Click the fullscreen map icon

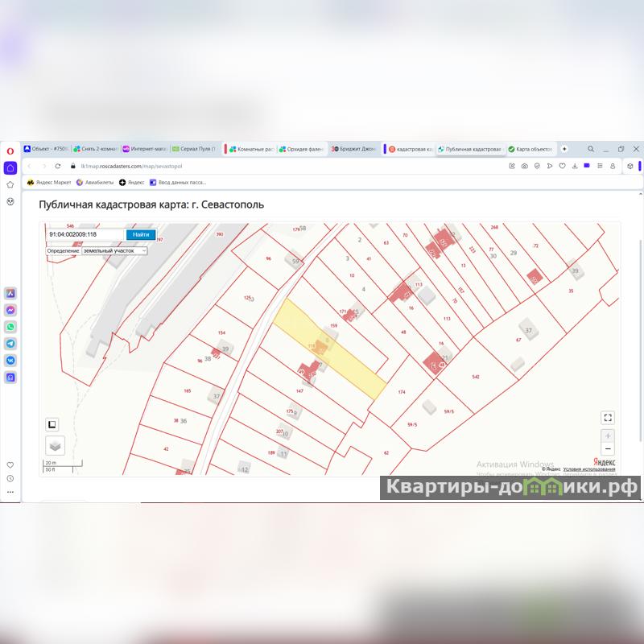pos(608,417)
